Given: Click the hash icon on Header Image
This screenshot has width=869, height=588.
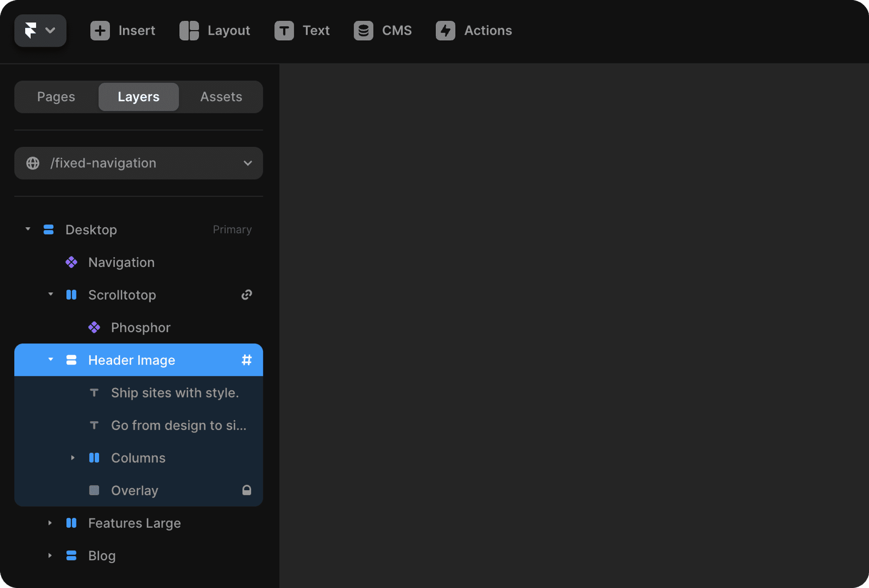Looking at the screenshot, I should (x=246, y=360).
